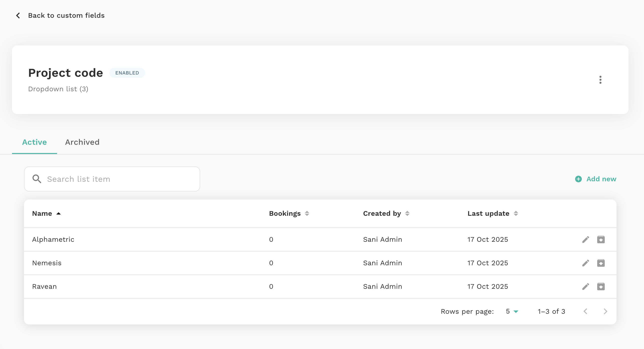The width and height of the screenshot is (644, 349).
Task: Click the Last update sort arrows icon
Action: [516, 213]
